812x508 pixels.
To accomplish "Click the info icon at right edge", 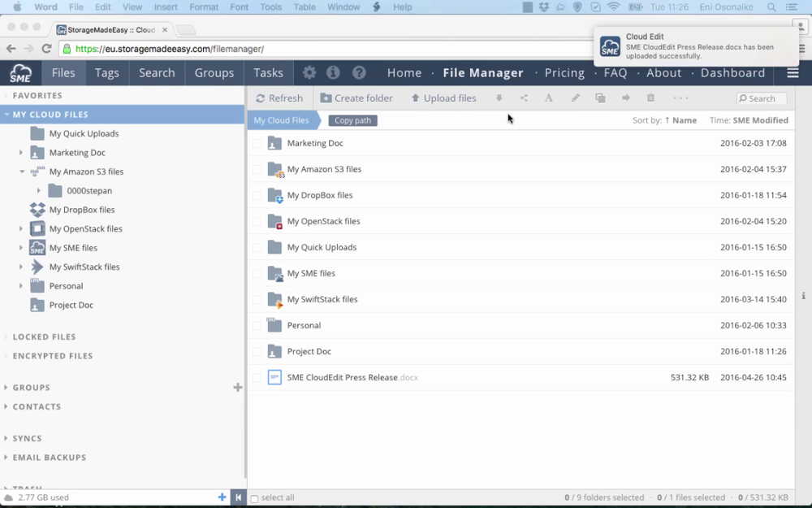I will point(803,296).
